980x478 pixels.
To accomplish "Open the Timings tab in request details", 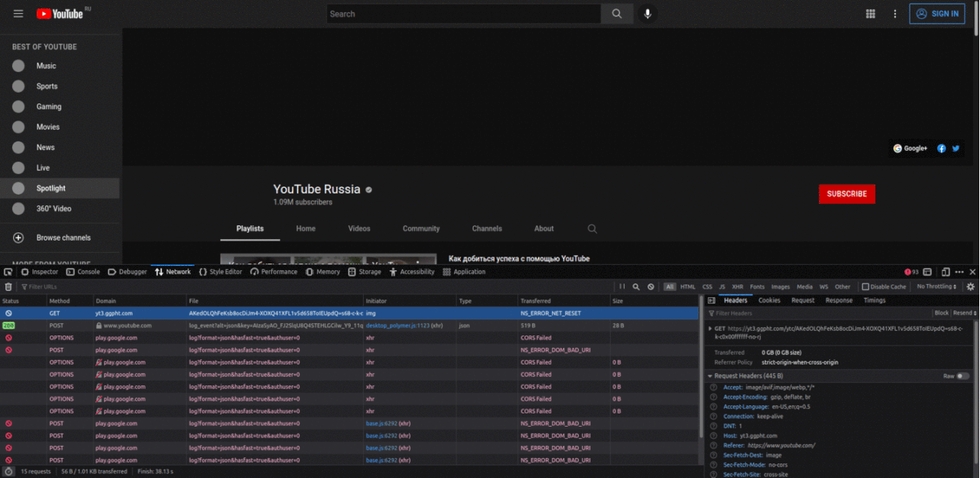I will click(874, 300).
